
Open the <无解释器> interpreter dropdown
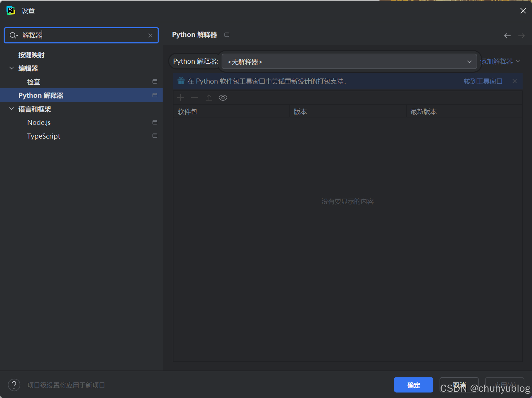(349, 62)
